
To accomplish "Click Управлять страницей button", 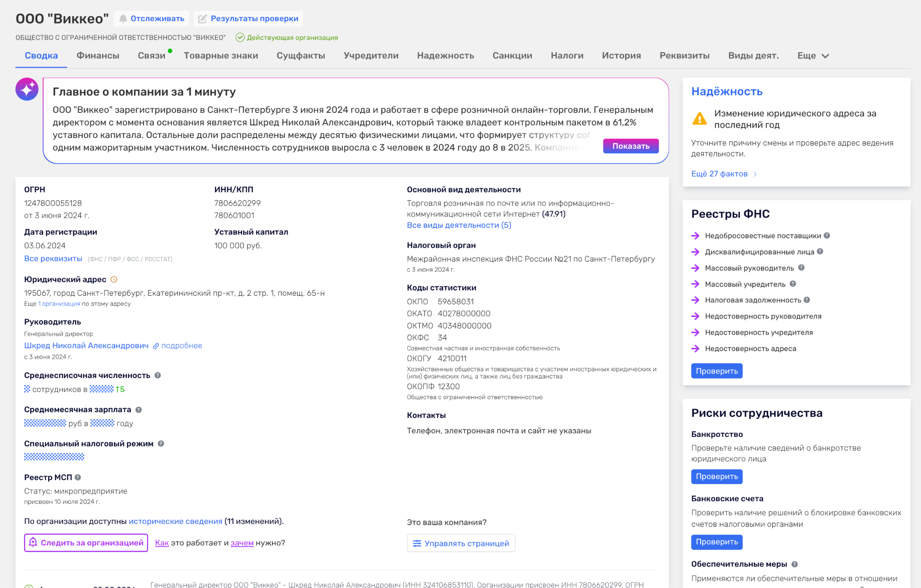I will pyautogui.click(x=461, y=543).
